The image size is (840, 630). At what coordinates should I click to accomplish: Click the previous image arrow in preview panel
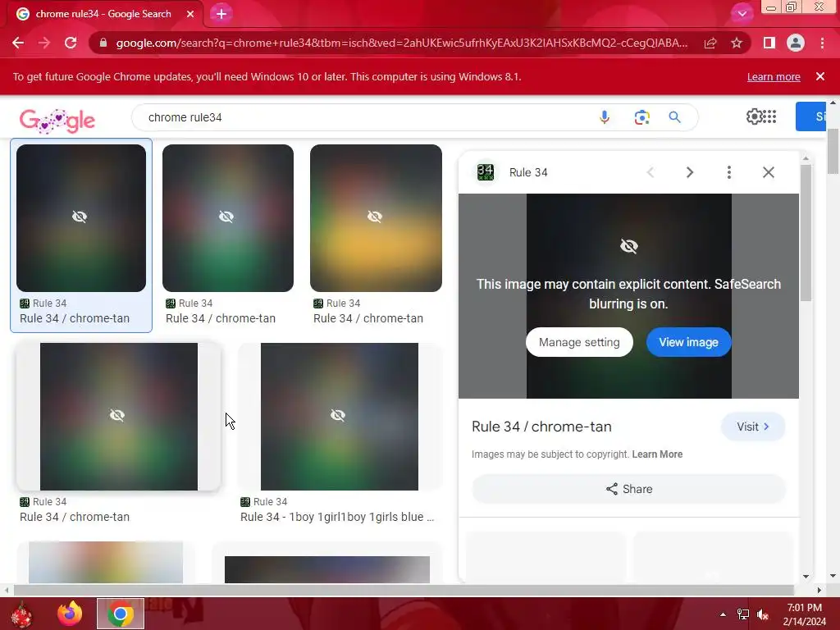(651, 172)
